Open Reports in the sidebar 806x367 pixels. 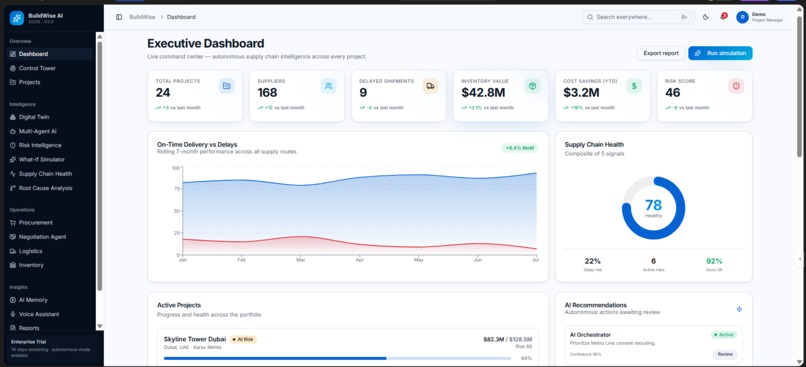pos(49,328)
